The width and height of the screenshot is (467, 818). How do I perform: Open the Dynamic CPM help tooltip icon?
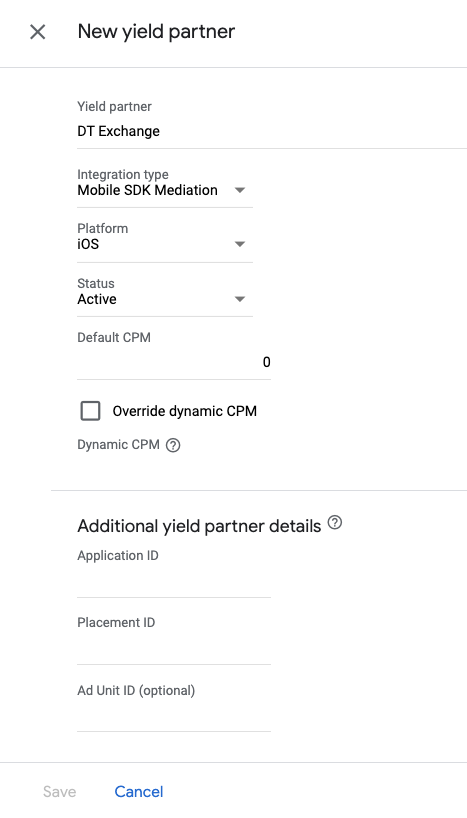(173, 445)
